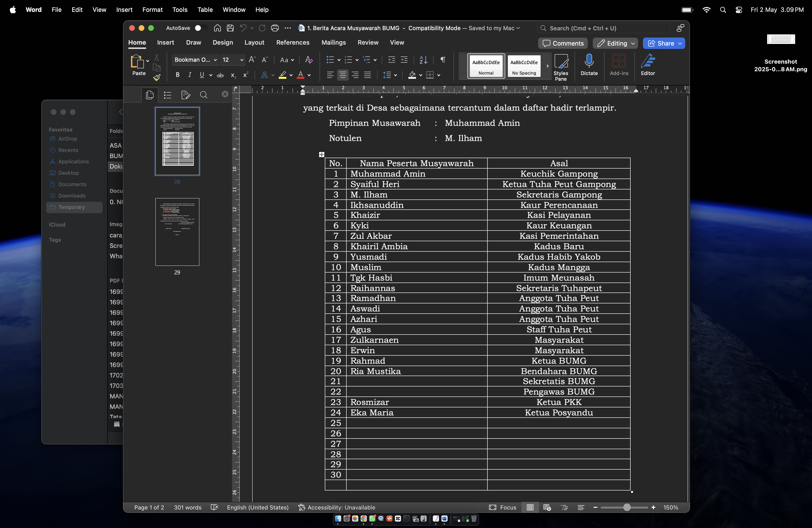Click the Share button
Viewport: 812px width, 528px height.
663,43
